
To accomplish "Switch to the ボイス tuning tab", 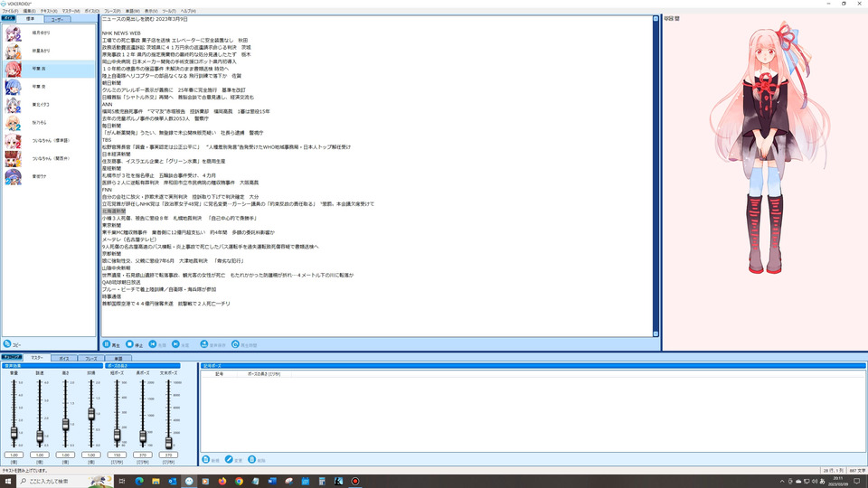I will tap(64, 359).
